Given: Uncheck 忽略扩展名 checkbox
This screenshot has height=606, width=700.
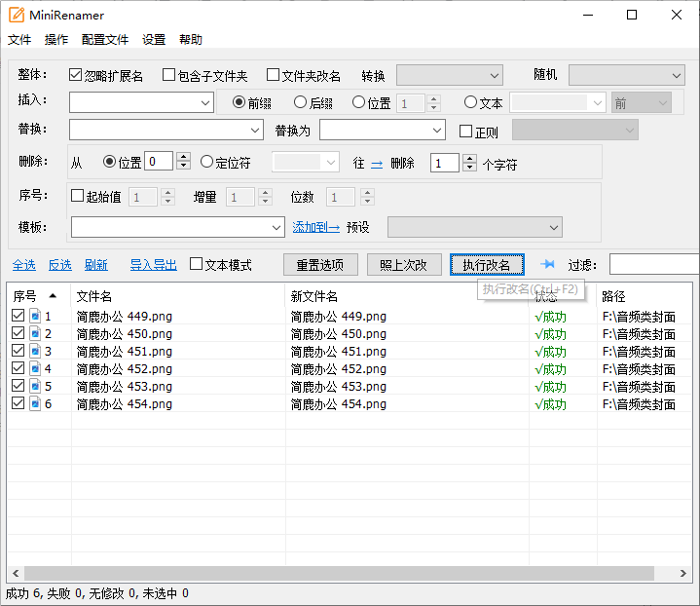Looking at the screenshot, I should coord(75,75).
